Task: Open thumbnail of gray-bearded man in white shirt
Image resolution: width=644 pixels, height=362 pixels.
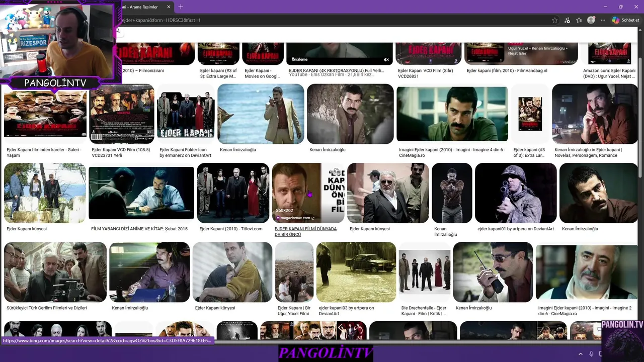Action: [587, 272]
